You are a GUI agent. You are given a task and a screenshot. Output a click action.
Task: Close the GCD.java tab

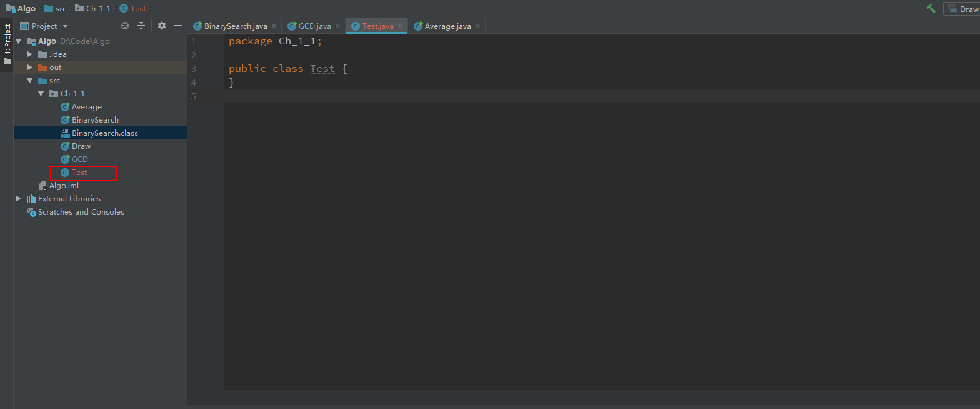click(x=337, y=26)
